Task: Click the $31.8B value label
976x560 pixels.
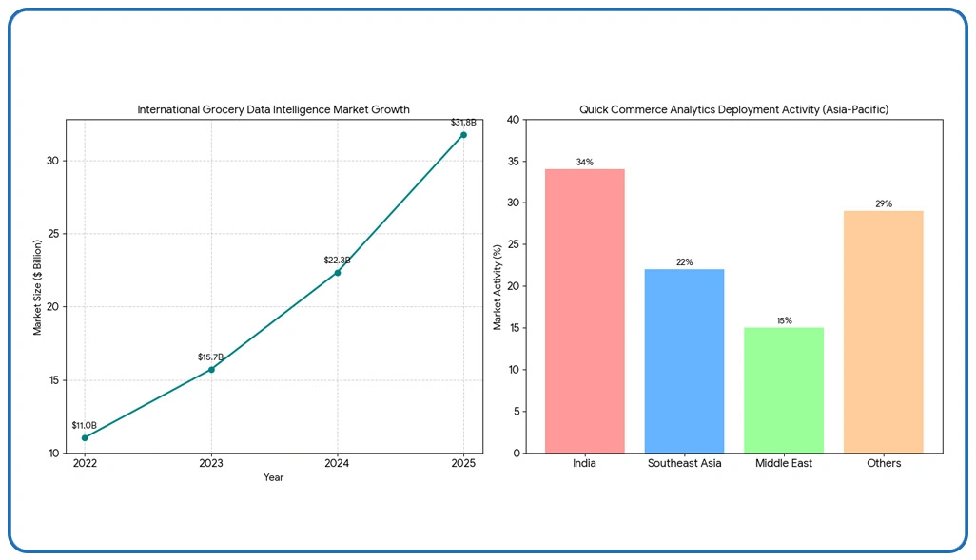Action: [x=463, y=123]
